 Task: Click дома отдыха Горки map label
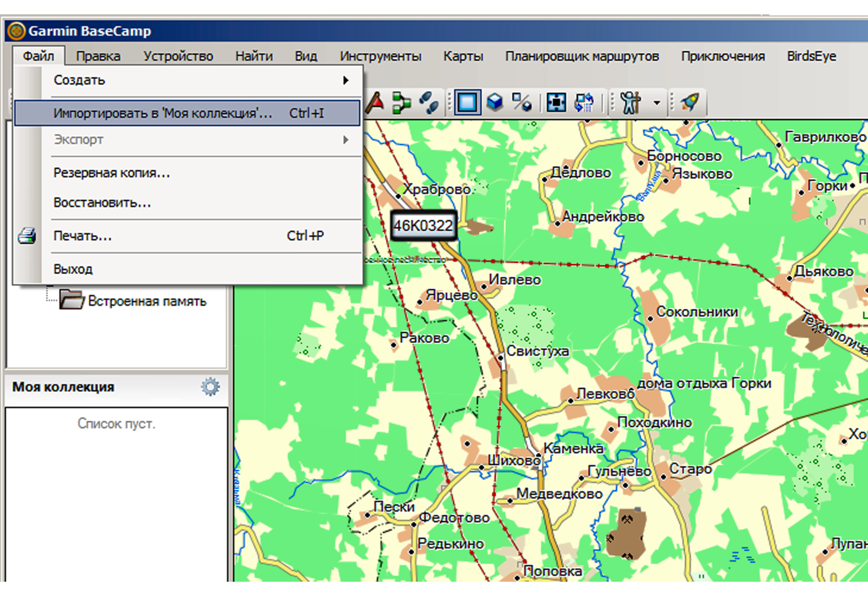point(704,384)
